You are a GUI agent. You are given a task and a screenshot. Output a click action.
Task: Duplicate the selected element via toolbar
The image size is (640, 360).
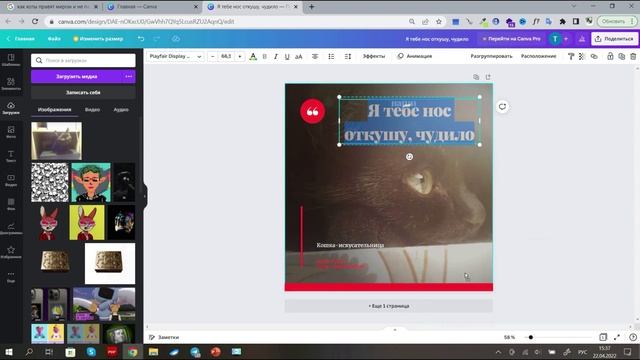(621, 56)
